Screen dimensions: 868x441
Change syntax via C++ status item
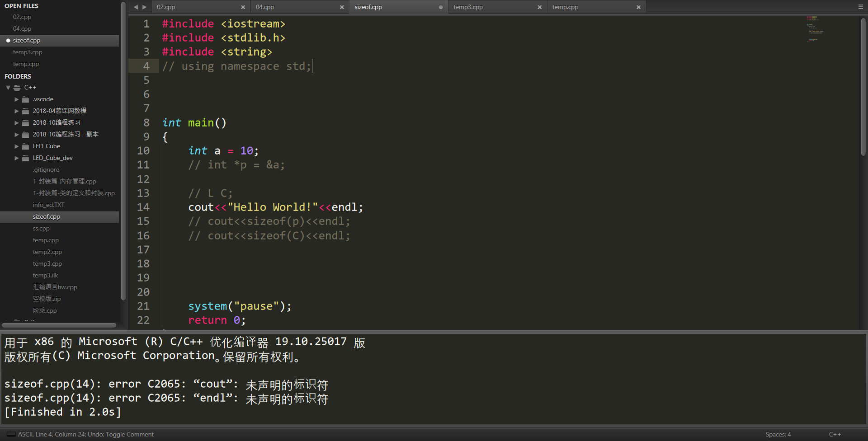pos(835,434)
